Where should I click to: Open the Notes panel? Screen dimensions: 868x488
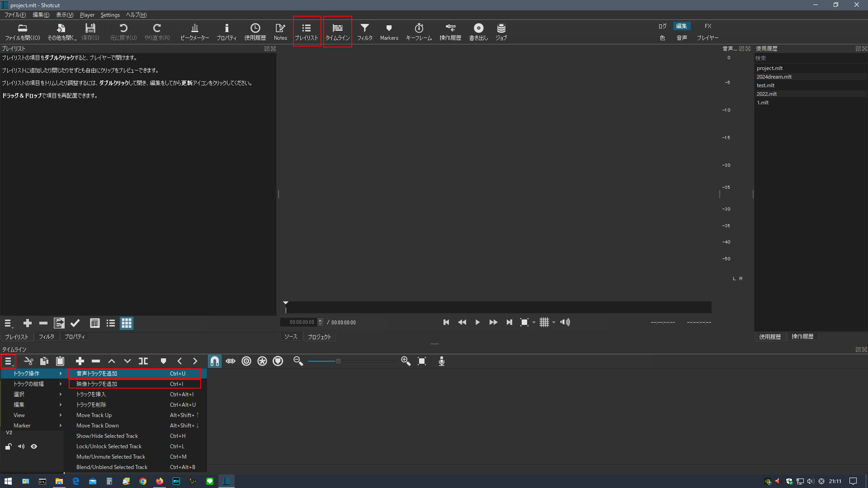pos(280,32)
